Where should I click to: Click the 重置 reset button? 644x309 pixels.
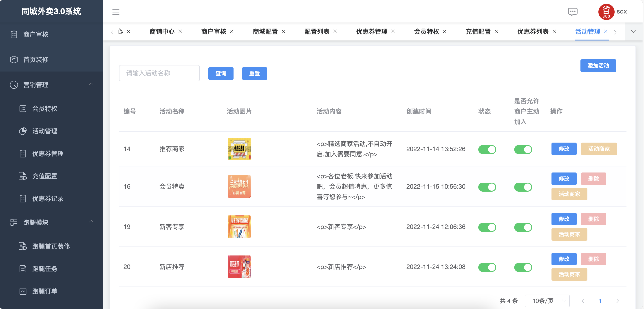coord(254,73)
